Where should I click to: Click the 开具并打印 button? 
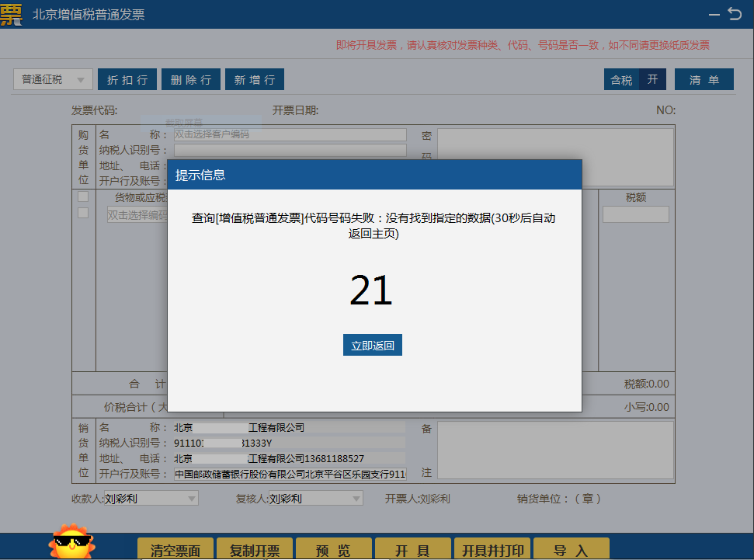coord(492,550)
